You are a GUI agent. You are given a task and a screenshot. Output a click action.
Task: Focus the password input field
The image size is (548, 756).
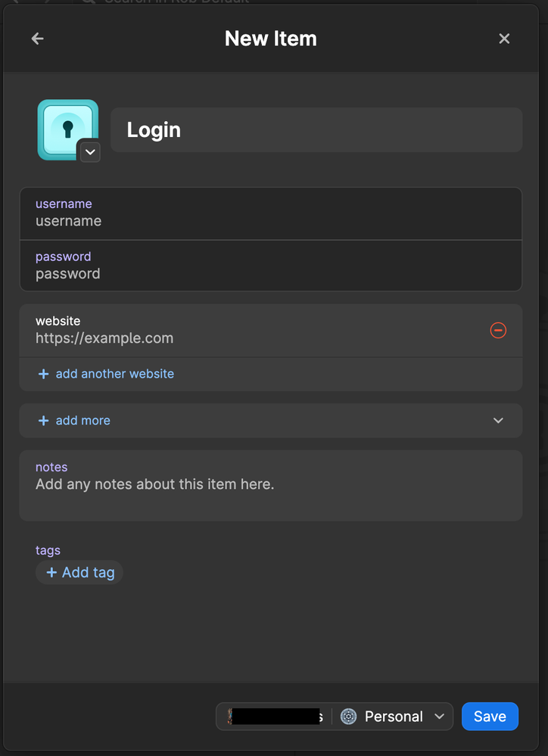click(270, 274)
